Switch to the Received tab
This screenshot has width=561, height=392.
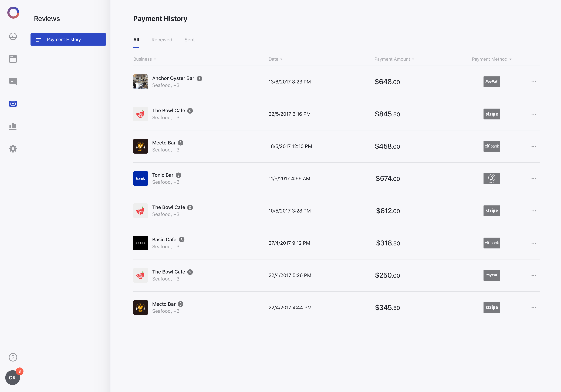point(162,40)
